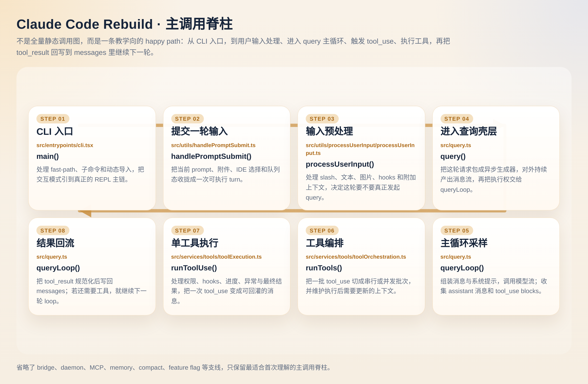
Task: Click the STEP 03 badge
Action: (x=322, y=119)
